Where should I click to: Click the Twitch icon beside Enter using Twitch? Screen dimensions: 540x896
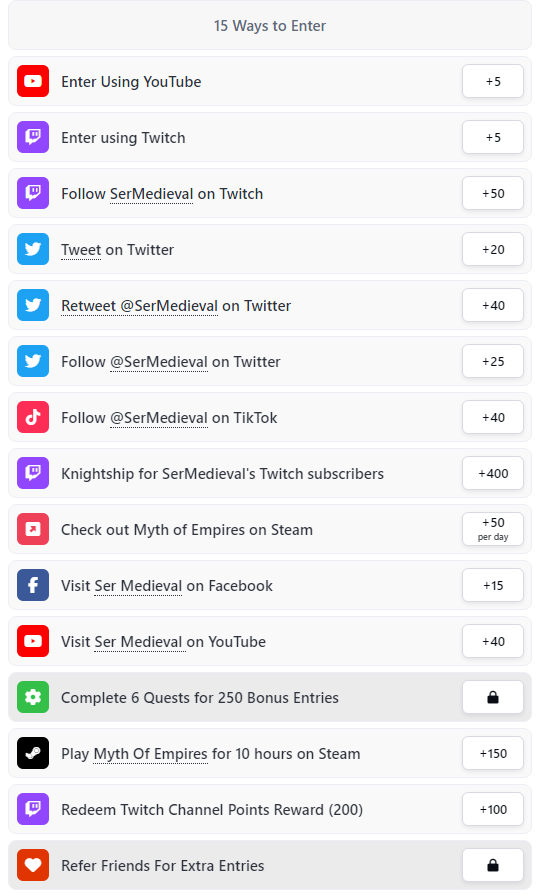click(x=33, y=137)
